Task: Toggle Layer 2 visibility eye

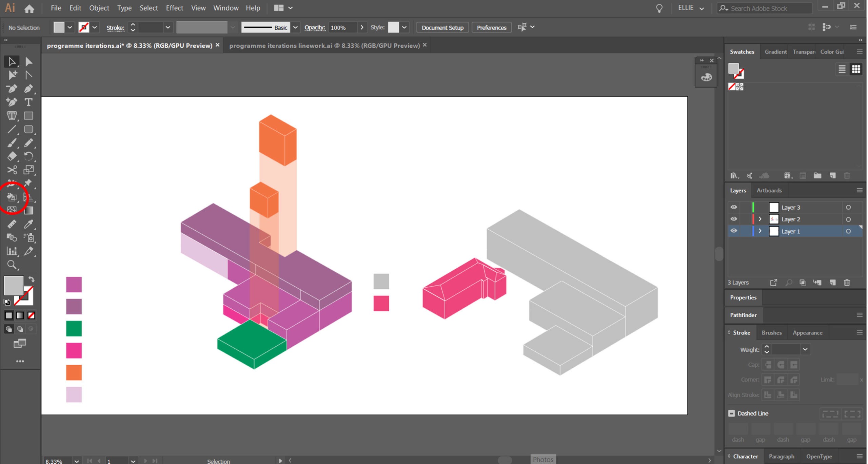Action: point(734,219)
